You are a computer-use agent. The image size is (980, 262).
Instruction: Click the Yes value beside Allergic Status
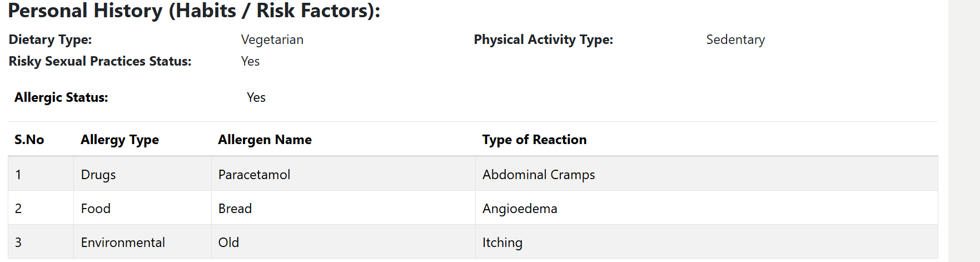click(256, 98)
